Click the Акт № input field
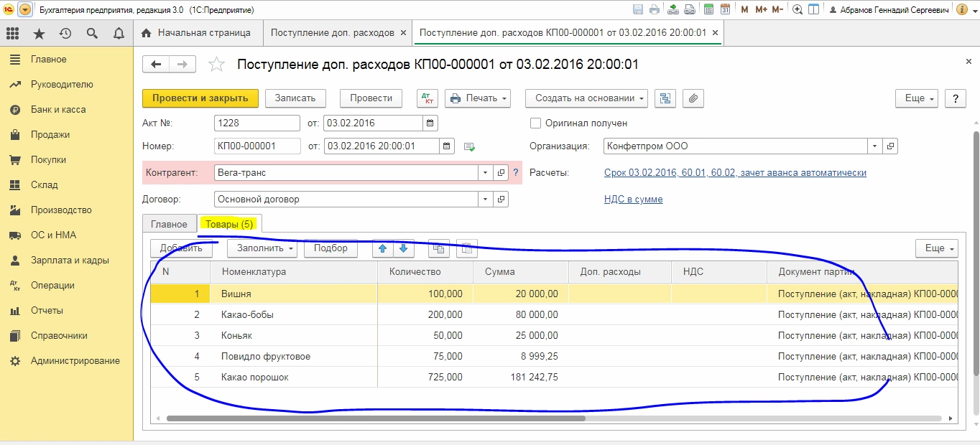The image size is (980, 445). coord(257,123)
